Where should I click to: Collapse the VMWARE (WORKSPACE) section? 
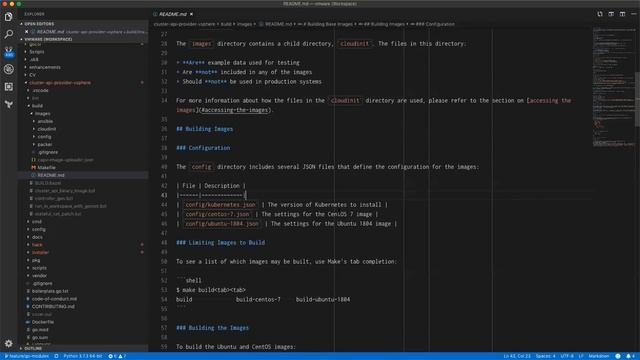(x=48, y=39)
